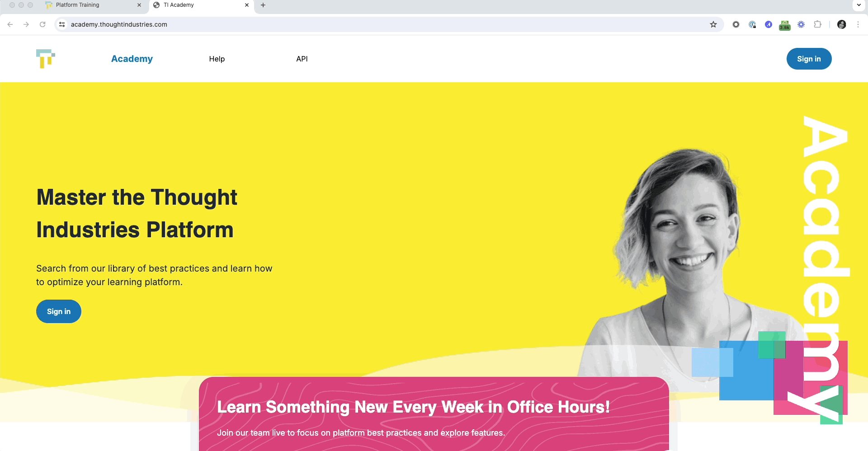Open the Chrome three-dot menu
Image resolution: width=868 pixels, height=451 pixels.
point(858,24)
